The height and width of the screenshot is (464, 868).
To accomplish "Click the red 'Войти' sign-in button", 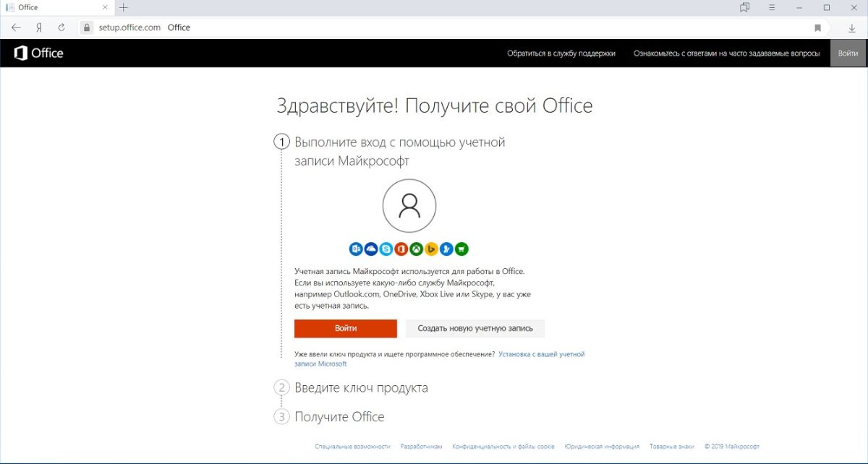I will pyautogui.click(x=346, y=328).
